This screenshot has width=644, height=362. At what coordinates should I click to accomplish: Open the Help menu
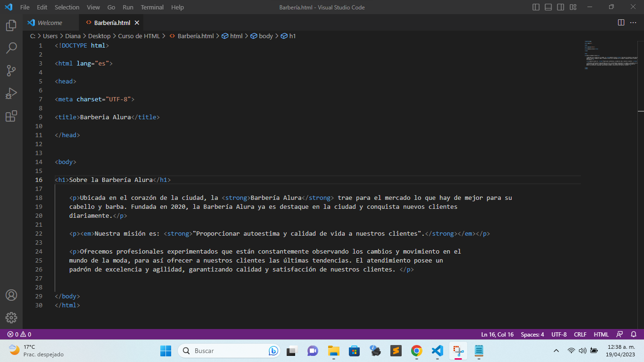(x=178, y=7)
